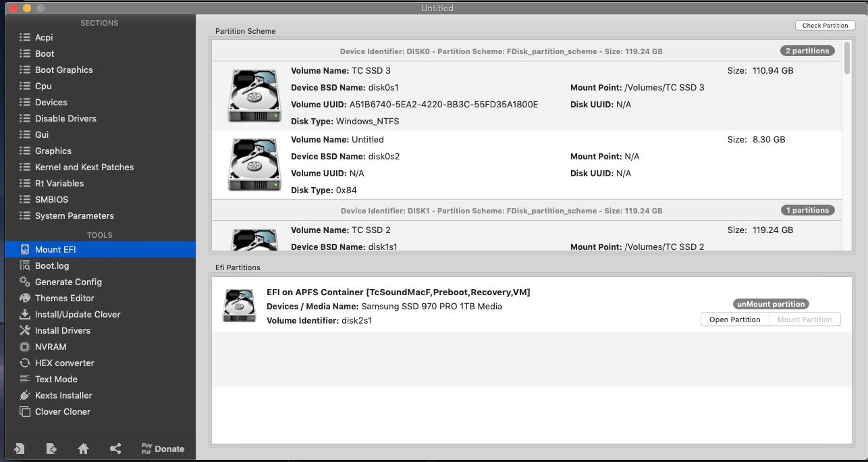Click the export configuration icon in bottom toolbar
868x462 pixels.
coord(51,448)
